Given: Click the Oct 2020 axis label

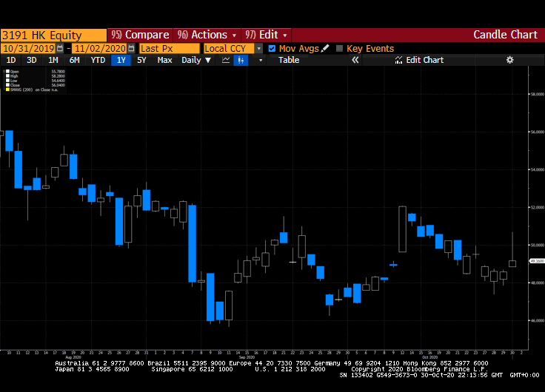Looking at the screenshot, I should coord(429,357).
